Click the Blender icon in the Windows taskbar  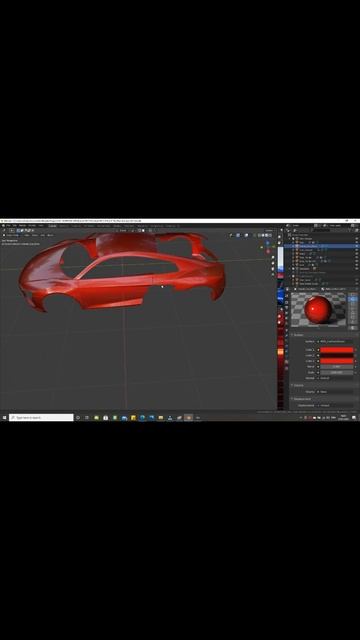click(188, 418)
